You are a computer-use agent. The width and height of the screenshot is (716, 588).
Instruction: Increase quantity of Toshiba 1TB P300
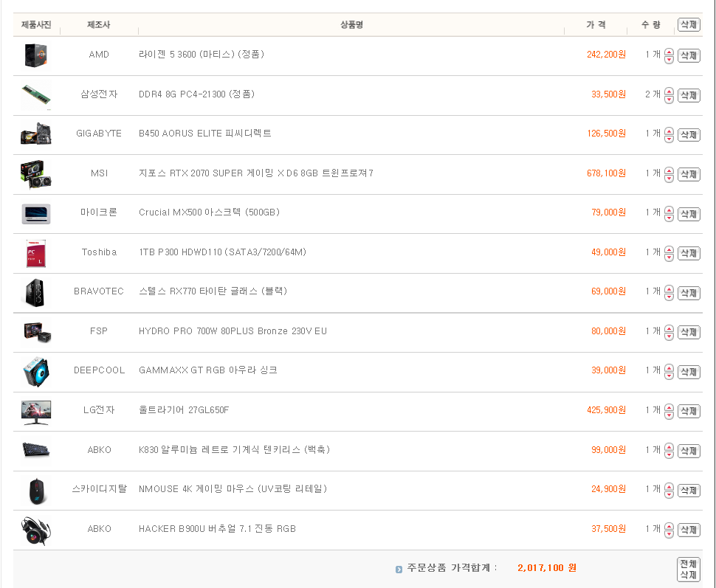[x=669, y=249]
